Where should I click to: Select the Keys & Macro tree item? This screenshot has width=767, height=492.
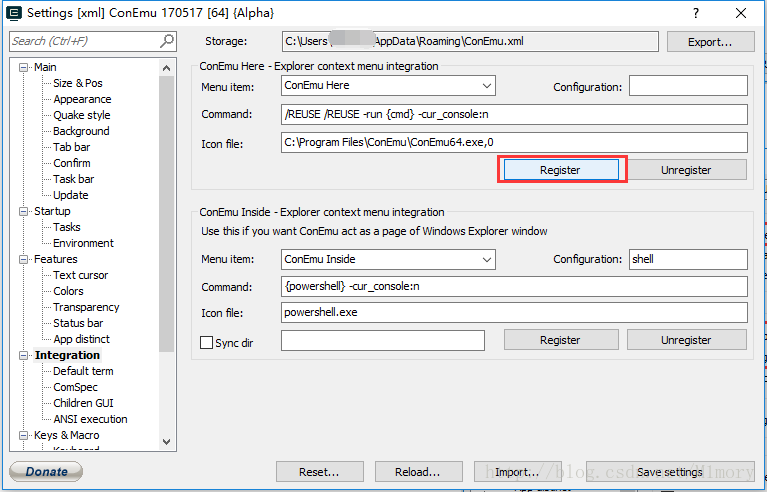pos(67,435)
